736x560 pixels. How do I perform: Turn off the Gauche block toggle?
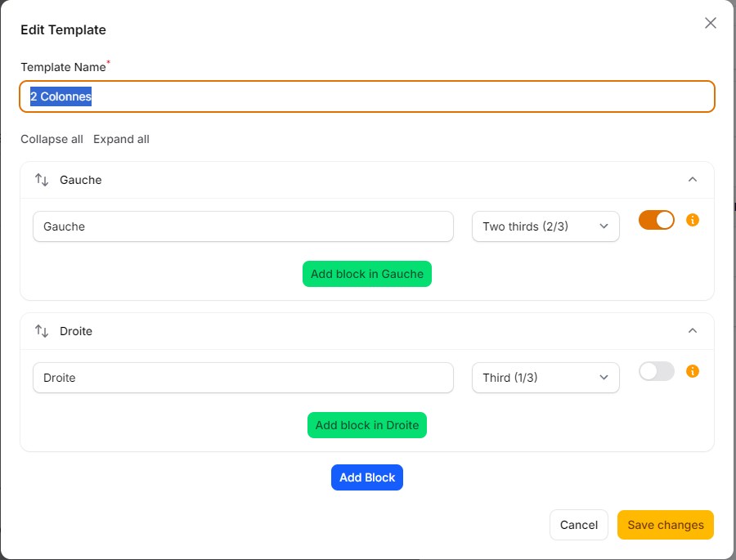click(656, 220)
